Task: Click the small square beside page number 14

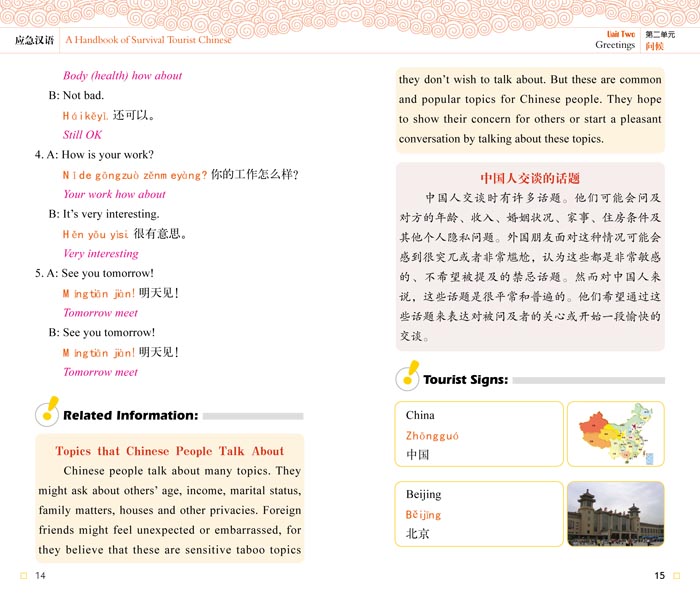Action: click(x=24, y=575)
